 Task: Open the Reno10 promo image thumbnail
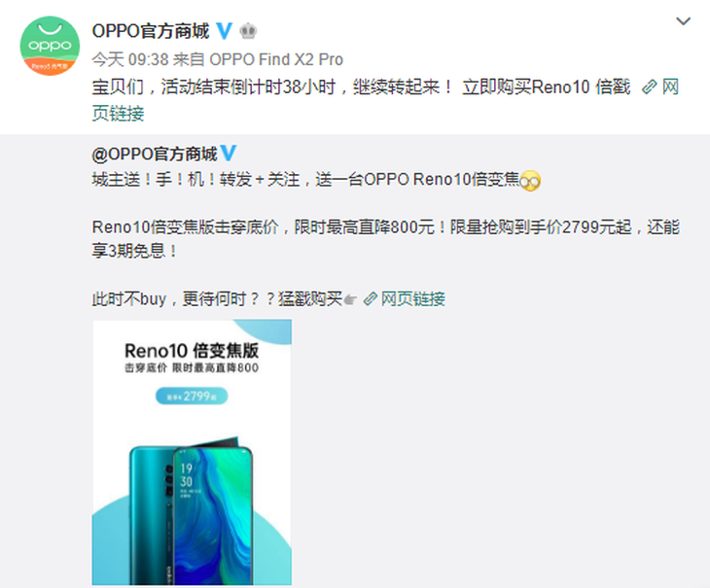[x=192, y=452]
